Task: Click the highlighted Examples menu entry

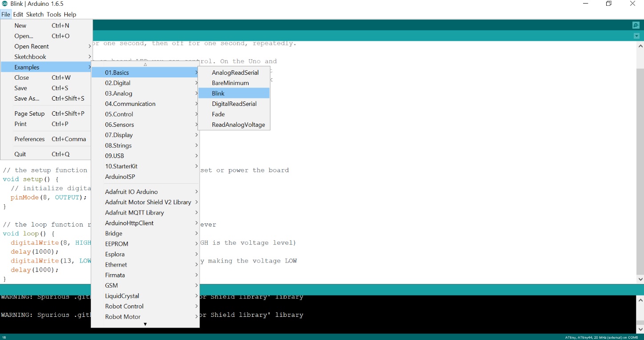Action: tap(46, 67)
